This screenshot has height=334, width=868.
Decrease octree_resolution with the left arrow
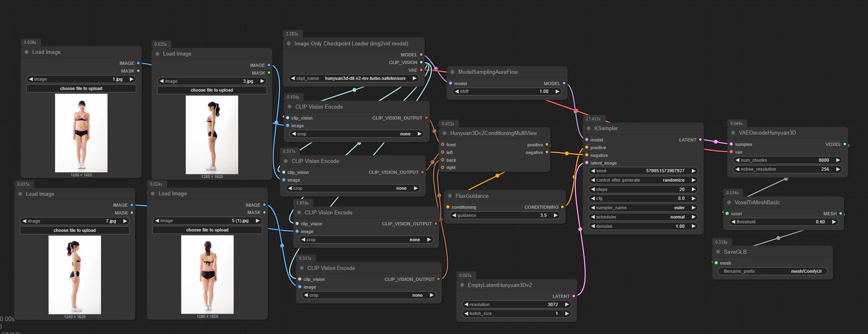tap(737, 169)
